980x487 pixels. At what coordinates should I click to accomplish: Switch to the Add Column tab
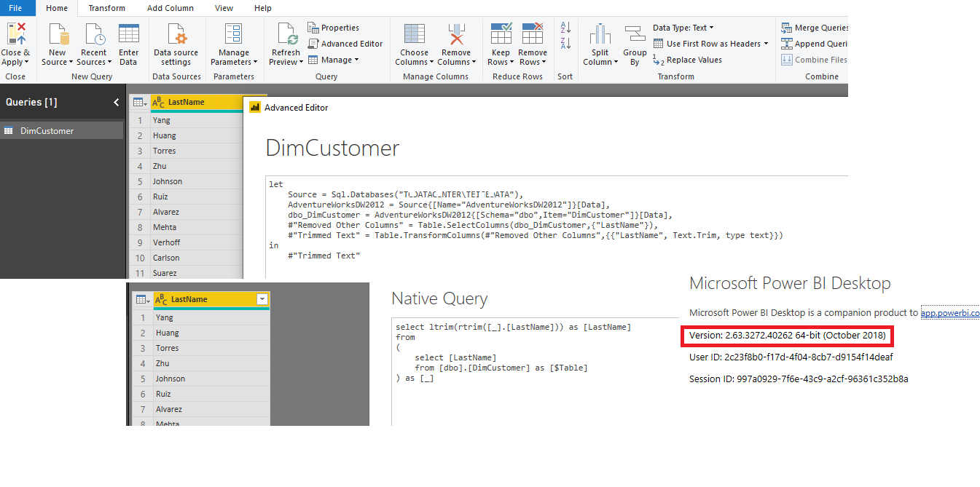click(x=170, y=8)
